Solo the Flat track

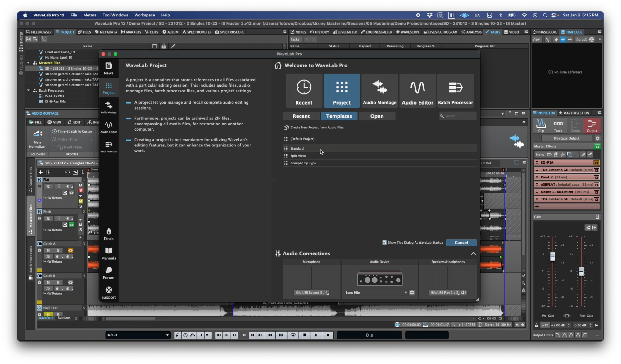click(x=80, y=190)
